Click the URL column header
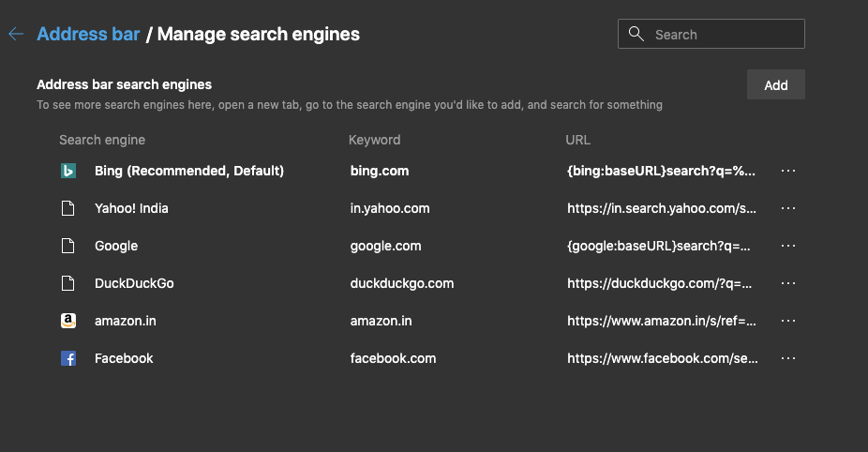868x452 pixels. [x=578, y=140]
